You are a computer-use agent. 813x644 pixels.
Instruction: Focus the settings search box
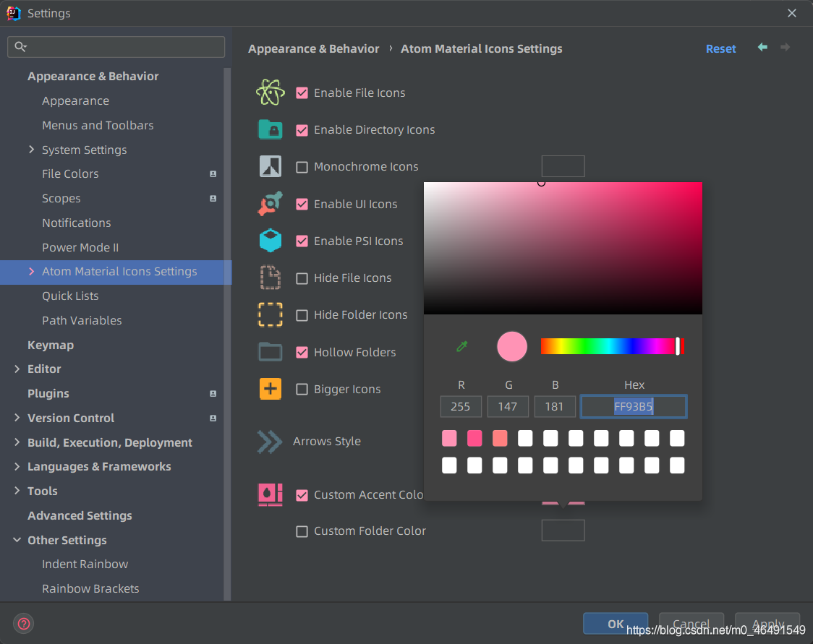pyautogui.click(x=116, y=47)
